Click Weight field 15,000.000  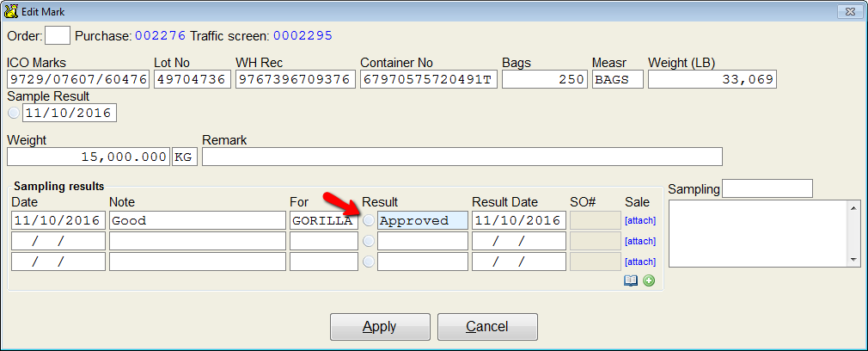point(88,157)
